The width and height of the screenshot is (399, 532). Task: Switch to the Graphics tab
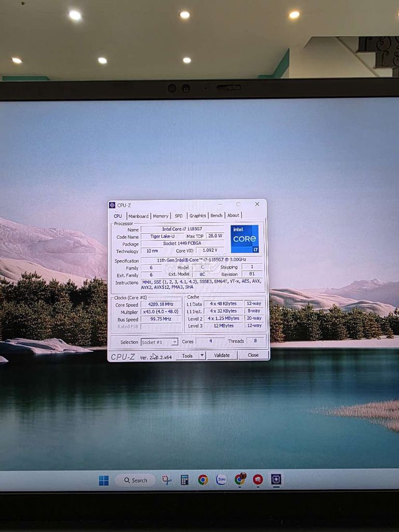pos(197,216)
